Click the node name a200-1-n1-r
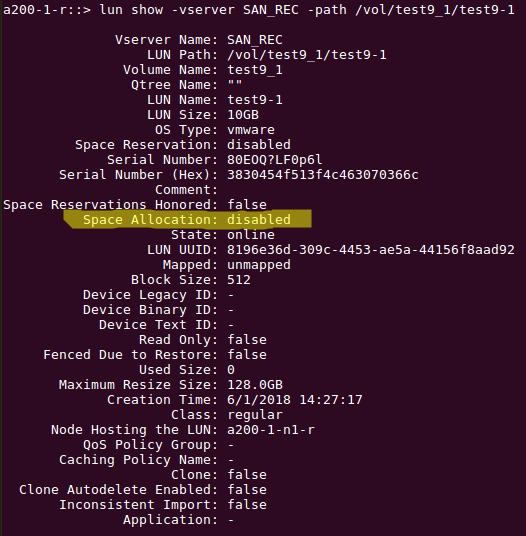This screenshot has height=536, width=526. coord(271,430)
